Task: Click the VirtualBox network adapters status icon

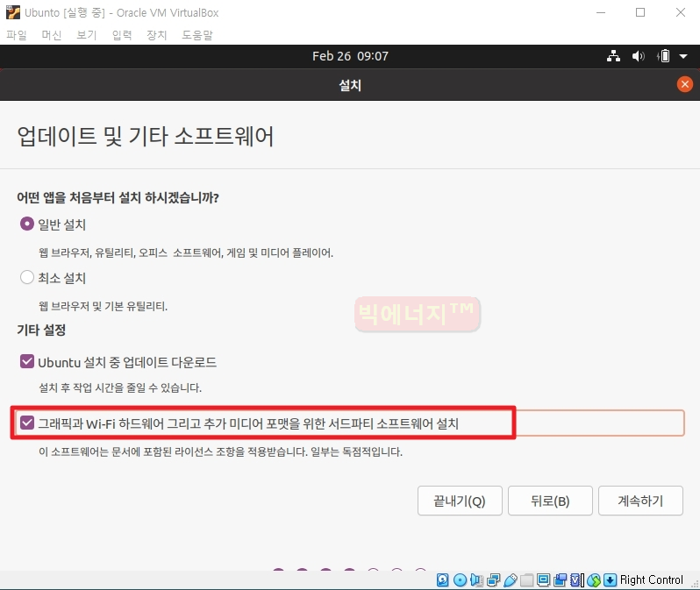Action: click(x=493, y=579)
